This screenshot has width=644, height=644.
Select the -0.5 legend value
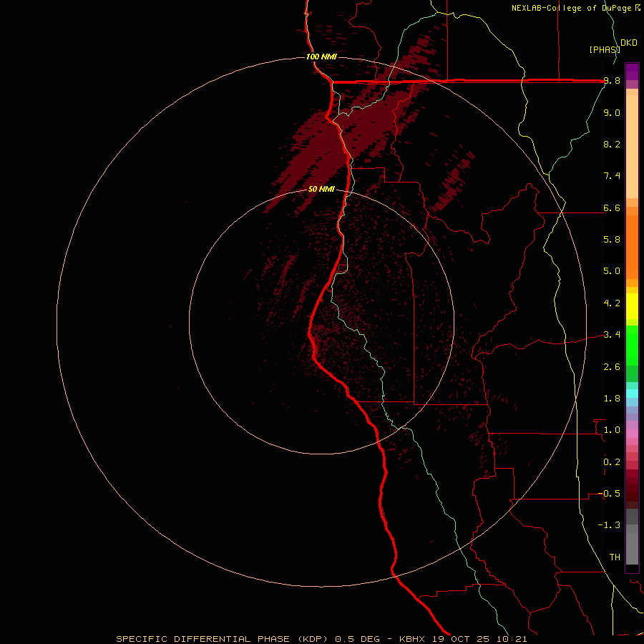[x=609, y=494]
